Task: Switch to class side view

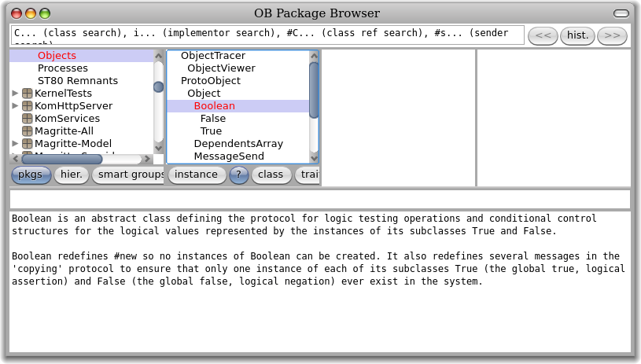Action: pos(271,175)
